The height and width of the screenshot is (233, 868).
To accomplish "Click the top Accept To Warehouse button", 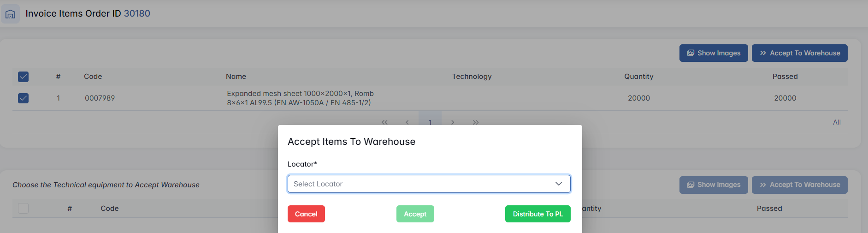I will (799, 53).
